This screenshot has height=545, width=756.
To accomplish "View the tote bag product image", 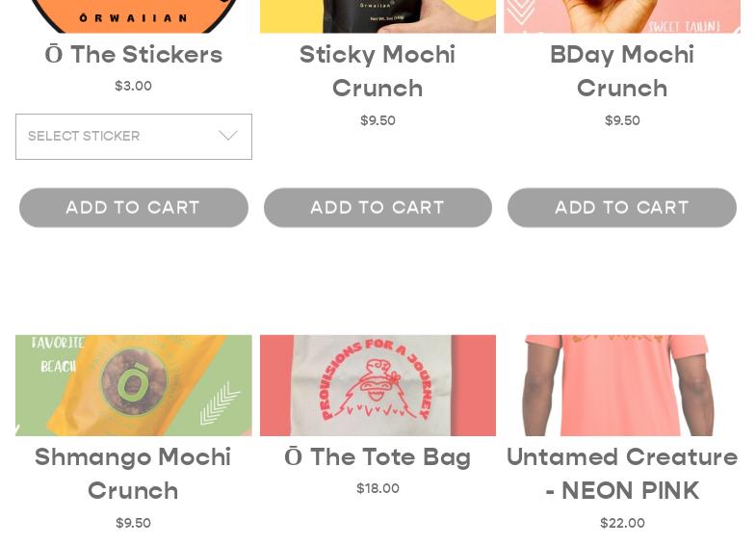I will 378,385.
